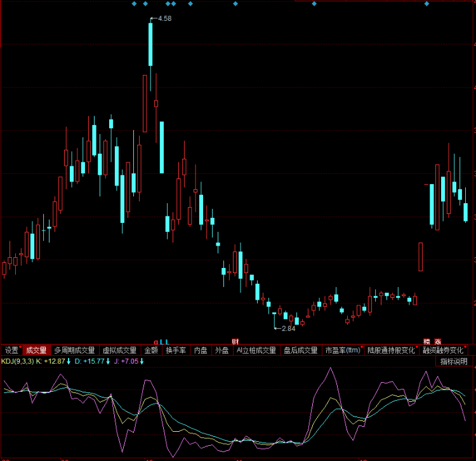Click the leftmost blue diamond event marker

(x=134, y=4)
